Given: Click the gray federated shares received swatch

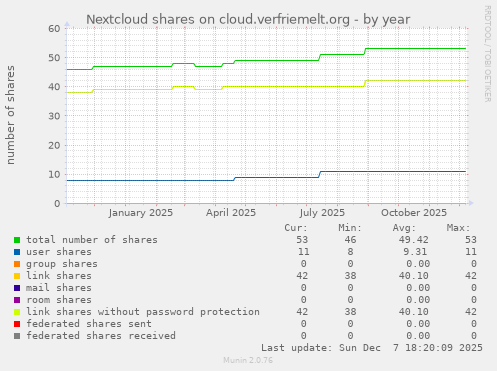Looking at the screenshot, I should coord(17,336).
